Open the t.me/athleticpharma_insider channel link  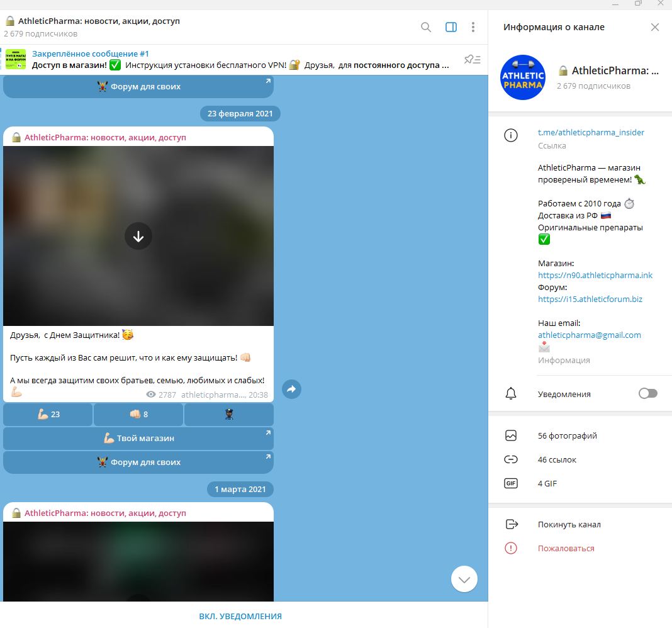pos(591,133)
